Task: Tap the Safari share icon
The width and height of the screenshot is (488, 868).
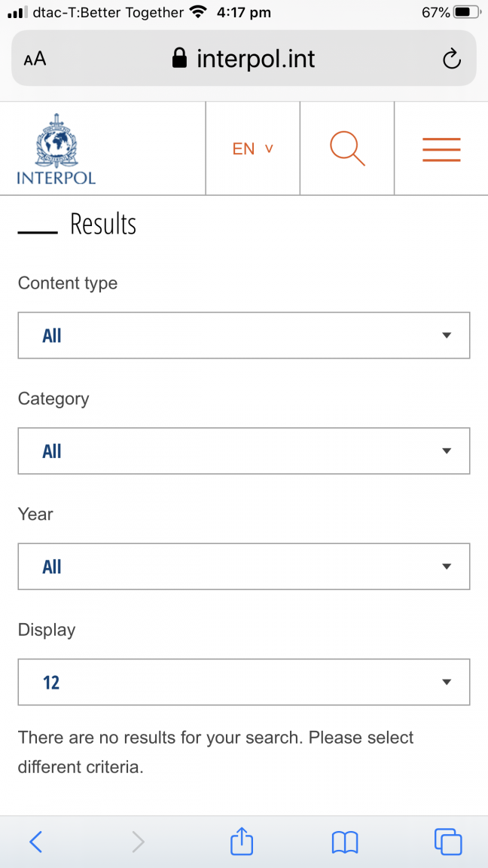Action: coord(242,842)
